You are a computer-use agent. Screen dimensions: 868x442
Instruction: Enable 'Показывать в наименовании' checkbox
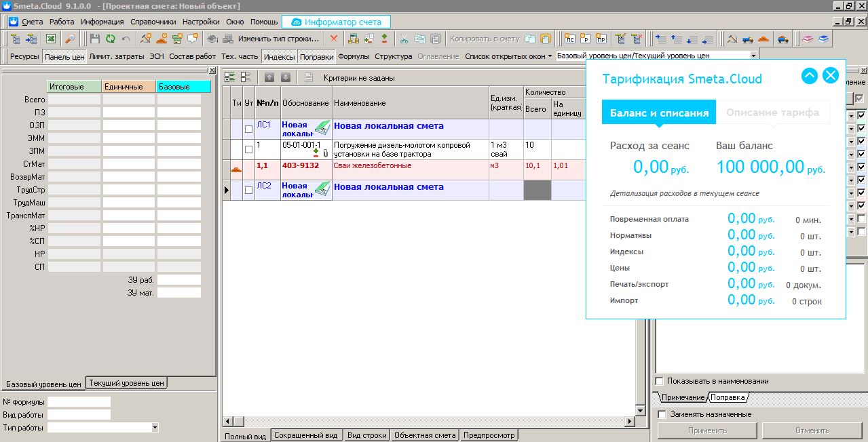tap(660, 381)
